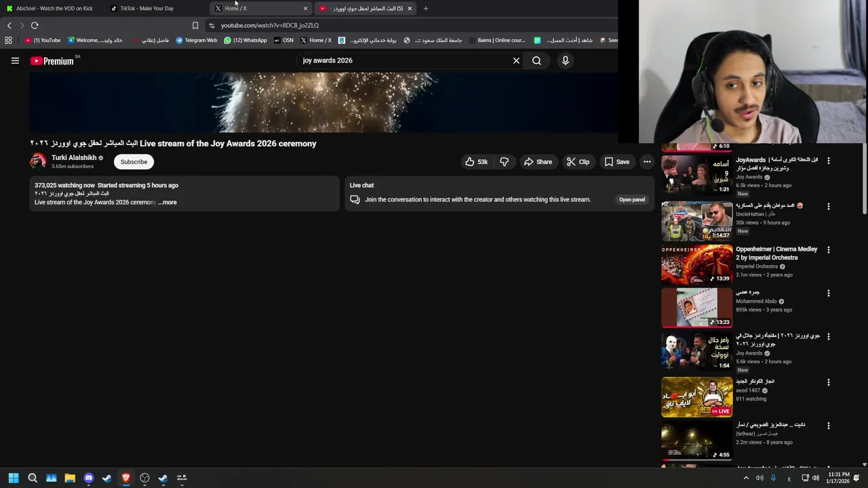Open Home / X bookmark
Screen dimensions: 868x488
click(x=316, y=40)
